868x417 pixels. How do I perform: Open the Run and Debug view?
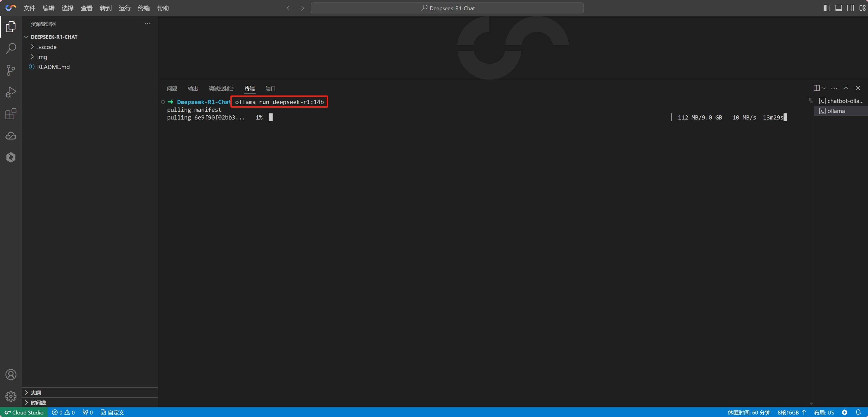[x=11, y=92]
